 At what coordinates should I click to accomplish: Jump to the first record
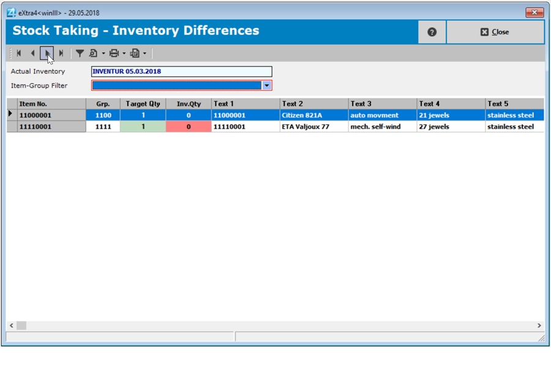point(19,53)
